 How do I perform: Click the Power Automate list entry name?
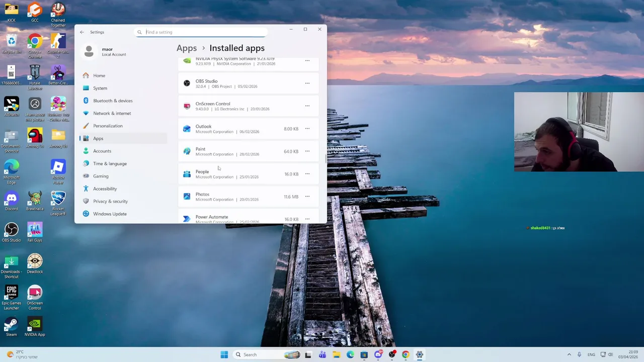(x=212, y=217)
